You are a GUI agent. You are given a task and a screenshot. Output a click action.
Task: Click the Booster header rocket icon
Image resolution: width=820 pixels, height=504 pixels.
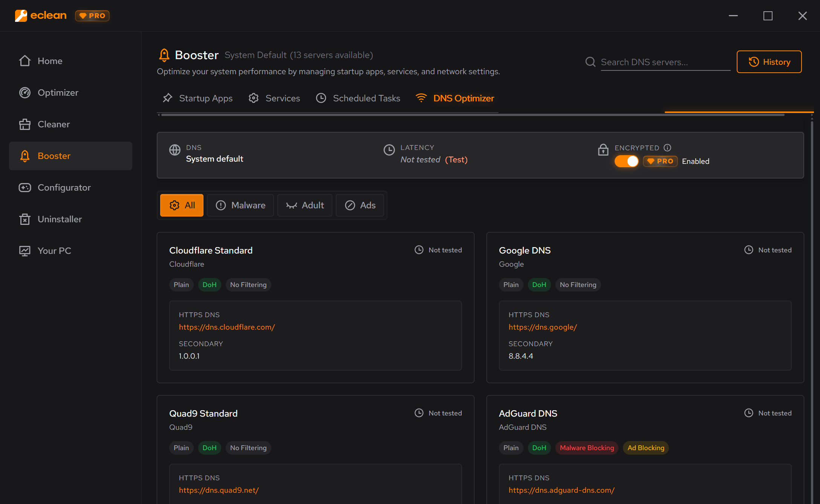point(164,55)
